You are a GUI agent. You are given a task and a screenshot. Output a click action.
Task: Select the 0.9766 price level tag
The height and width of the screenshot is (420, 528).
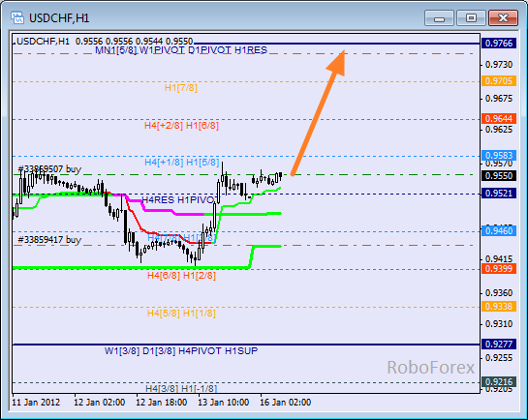(499, 43)
